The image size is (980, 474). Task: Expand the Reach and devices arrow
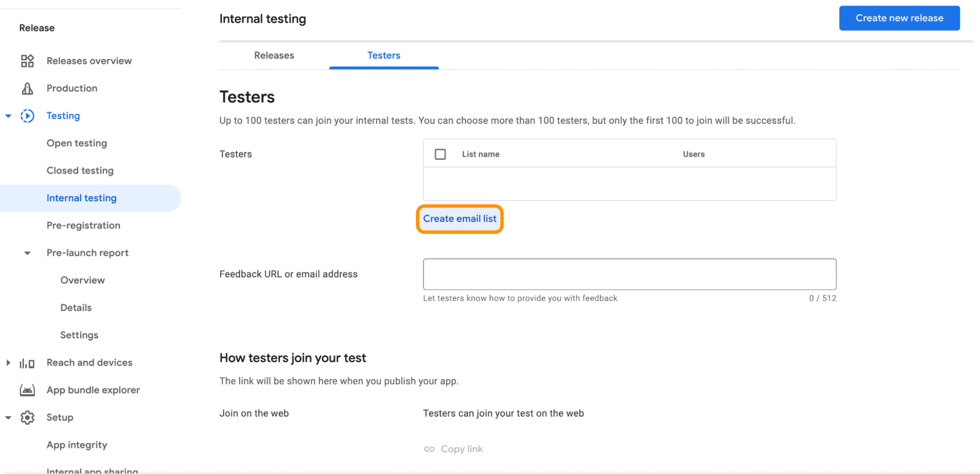tap(8, 363)
